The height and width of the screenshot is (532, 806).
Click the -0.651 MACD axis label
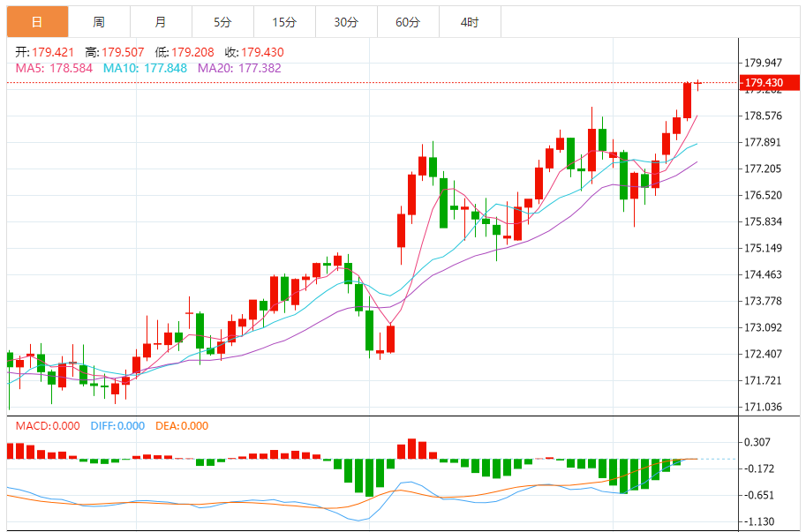(759, 496)
